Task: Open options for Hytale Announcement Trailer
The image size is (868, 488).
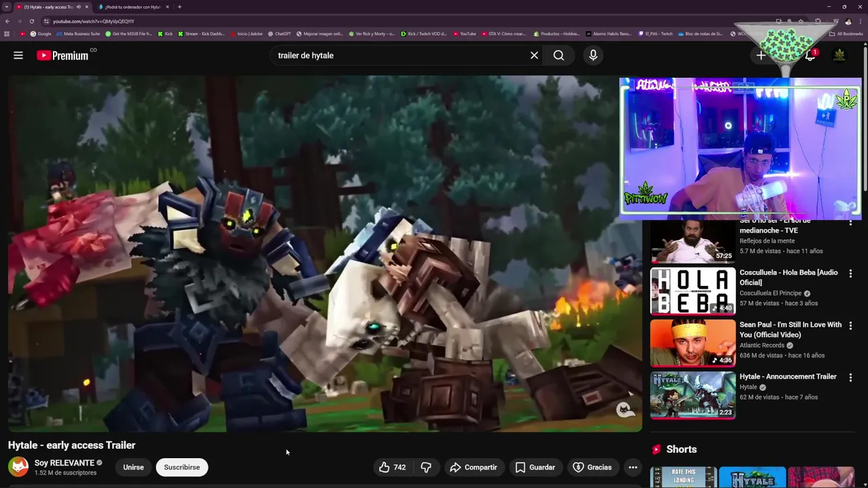Action: click(x=850, y=378)
